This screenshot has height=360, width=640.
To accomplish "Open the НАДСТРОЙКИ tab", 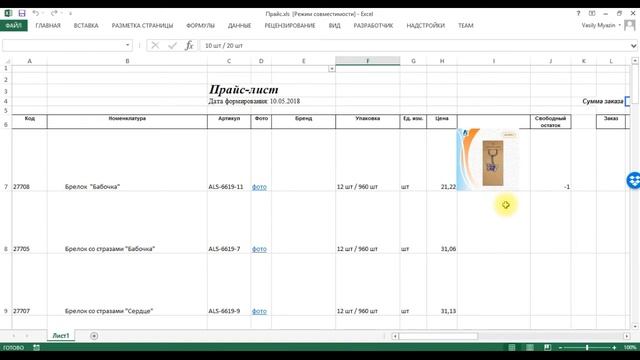I will point(425,25).
